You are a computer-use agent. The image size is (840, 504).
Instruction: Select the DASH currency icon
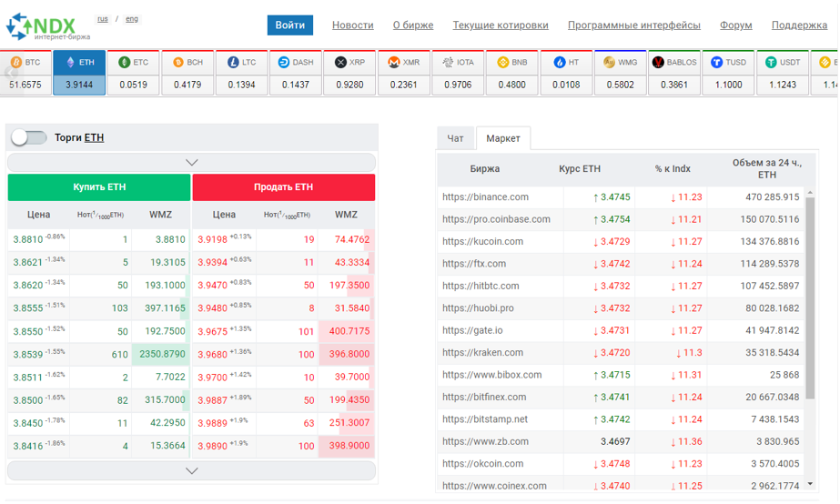coord(284,62)
